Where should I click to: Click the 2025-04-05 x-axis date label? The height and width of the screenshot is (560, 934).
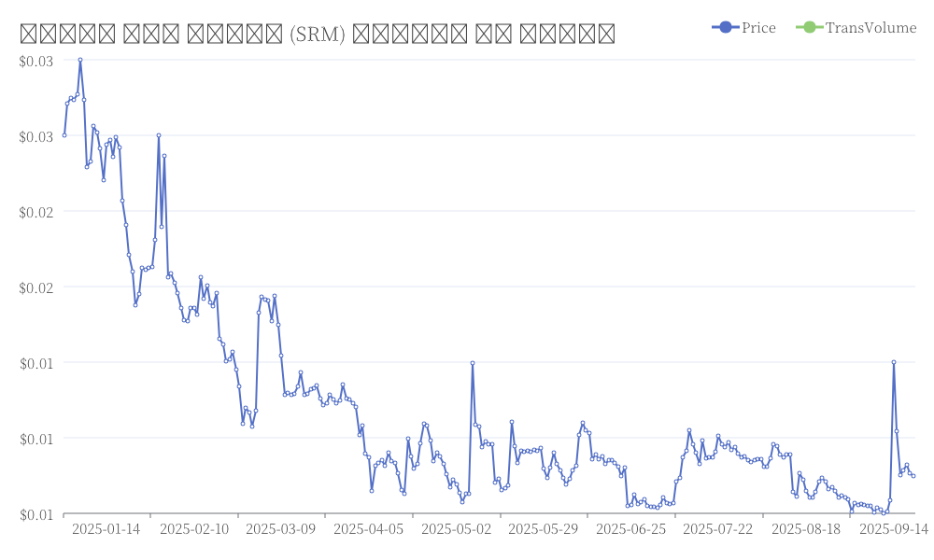point(369,529)
